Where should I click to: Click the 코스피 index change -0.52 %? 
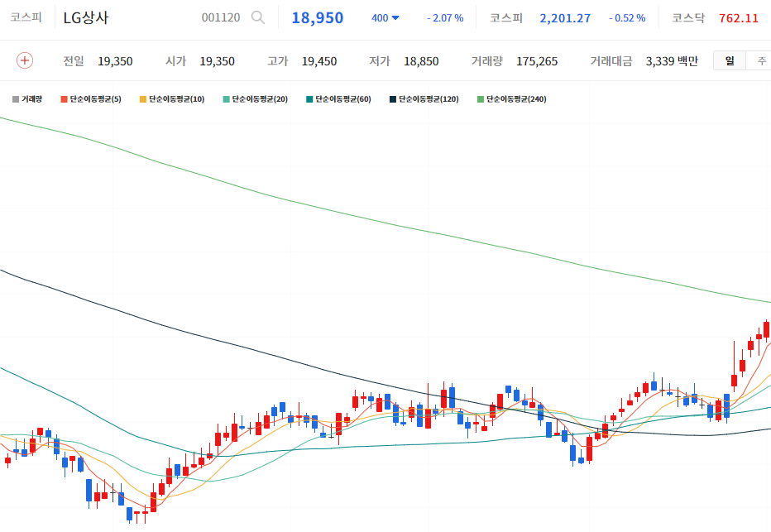pos(627,18)
